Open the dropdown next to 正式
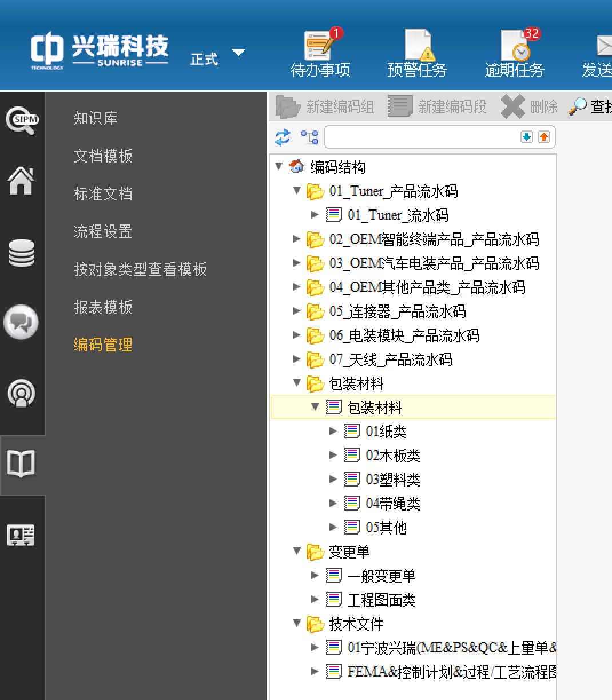Screen dimensions: 612x700 point(239,53)
